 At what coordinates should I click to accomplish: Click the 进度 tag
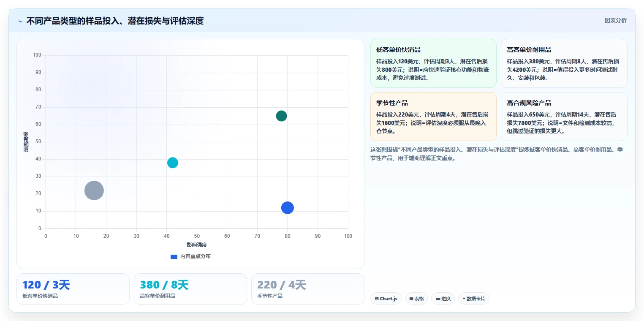click(443, 299)
